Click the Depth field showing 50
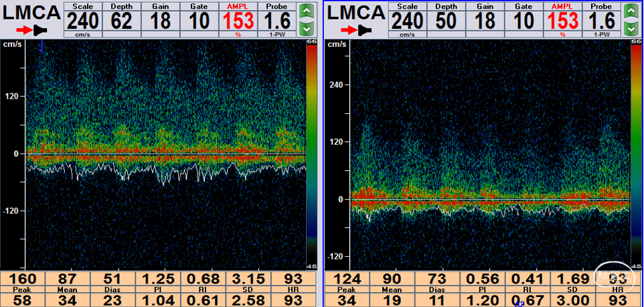 (x=446, y=20)
